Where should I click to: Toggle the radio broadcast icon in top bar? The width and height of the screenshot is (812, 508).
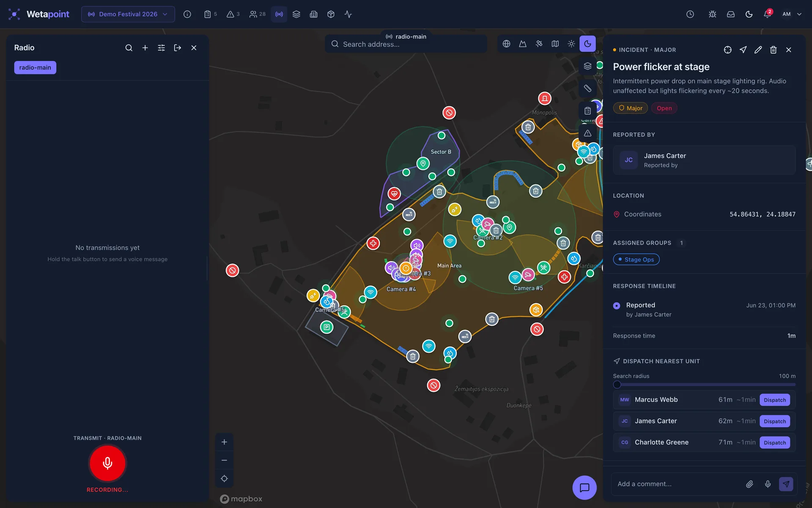point(279,14)
